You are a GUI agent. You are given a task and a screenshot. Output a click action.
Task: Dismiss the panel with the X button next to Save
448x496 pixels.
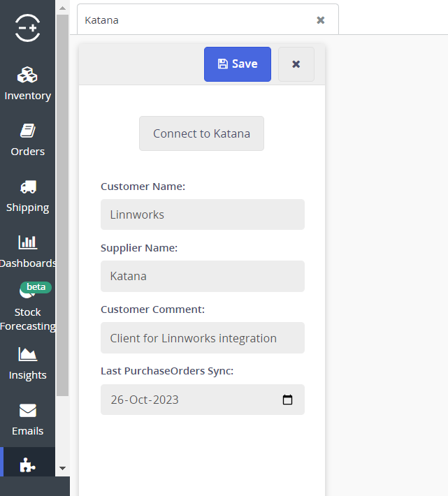coord(296,64)
